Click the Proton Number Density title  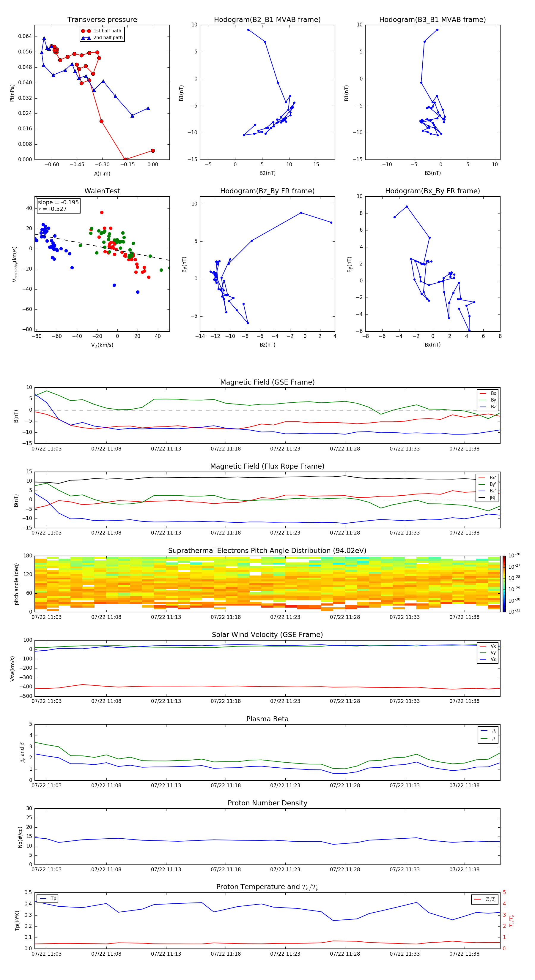[267, 803]
